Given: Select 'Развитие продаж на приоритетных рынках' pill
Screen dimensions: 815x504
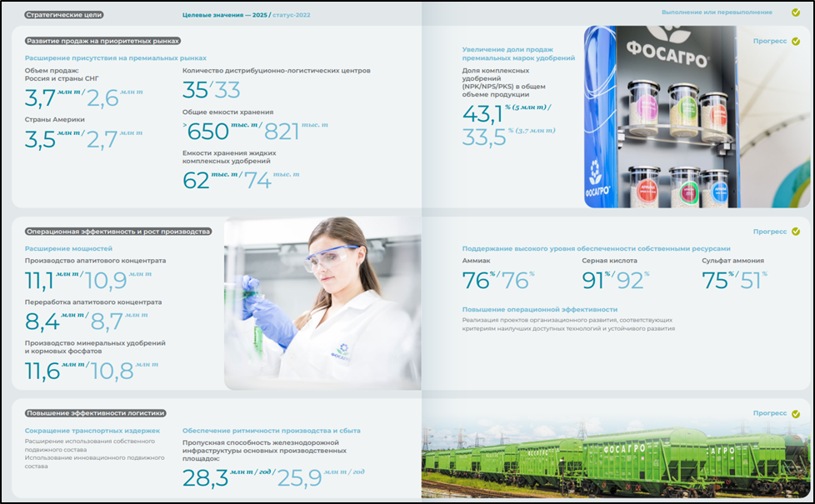Looking at the screenshot, I should click(x=102, y=41).
